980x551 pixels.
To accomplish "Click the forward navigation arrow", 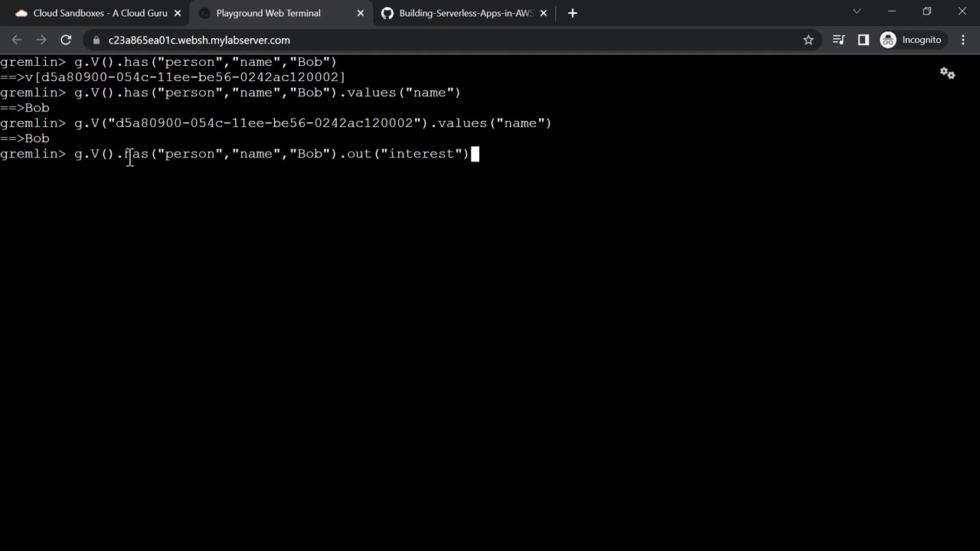I will click(41, 40).
